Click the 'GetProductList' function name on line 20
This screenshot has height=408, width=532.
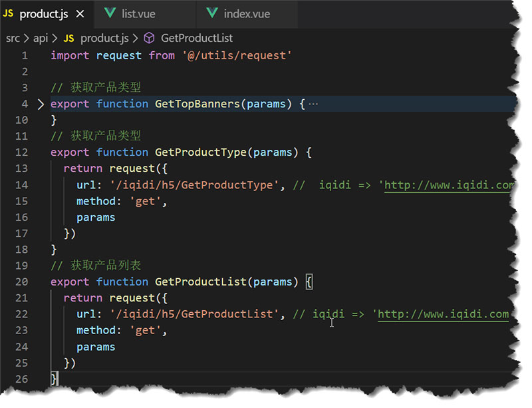tap(201, 282)
